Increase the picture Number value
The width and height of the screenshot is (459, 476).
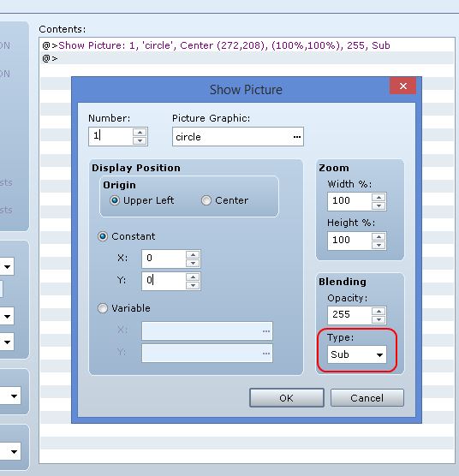point(140,133)
